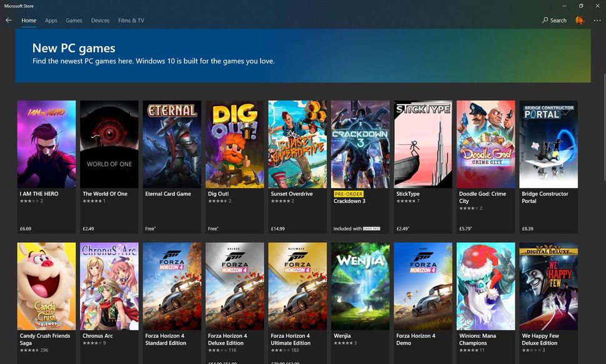Switch to the Apps tab
The height and width of the screenshot is (364, 606).
point(51,21)
